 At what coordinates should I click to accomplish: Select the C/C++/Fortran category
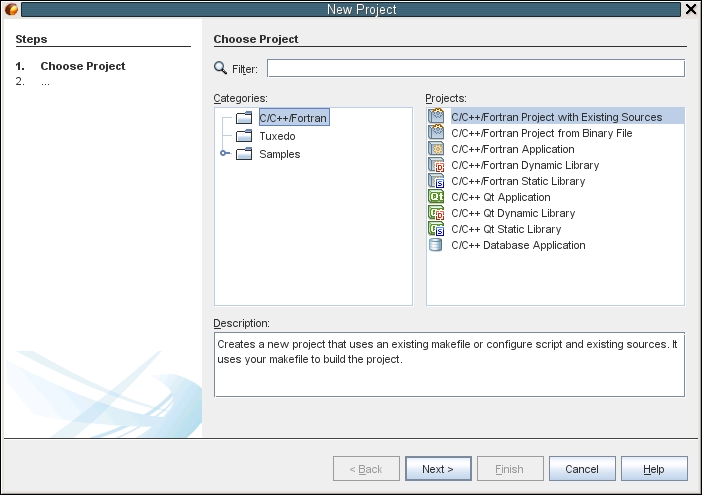(x=294, y=118)
